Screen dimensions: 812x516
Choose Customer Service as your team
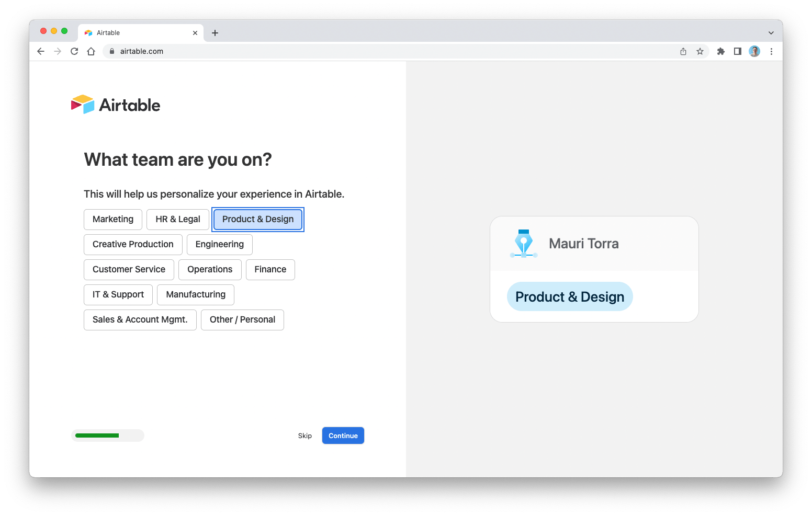click(x=129, y=269)
